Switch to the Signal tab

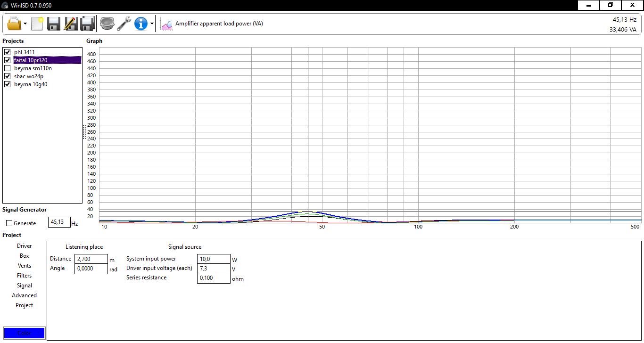pyautogui.click(x=25, y=286)
